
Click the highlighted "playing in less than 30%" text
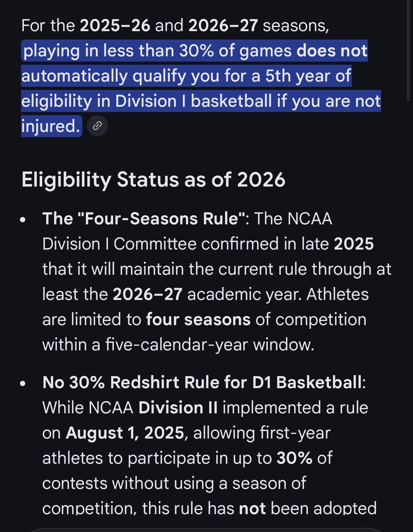click(x=119, y=51)
